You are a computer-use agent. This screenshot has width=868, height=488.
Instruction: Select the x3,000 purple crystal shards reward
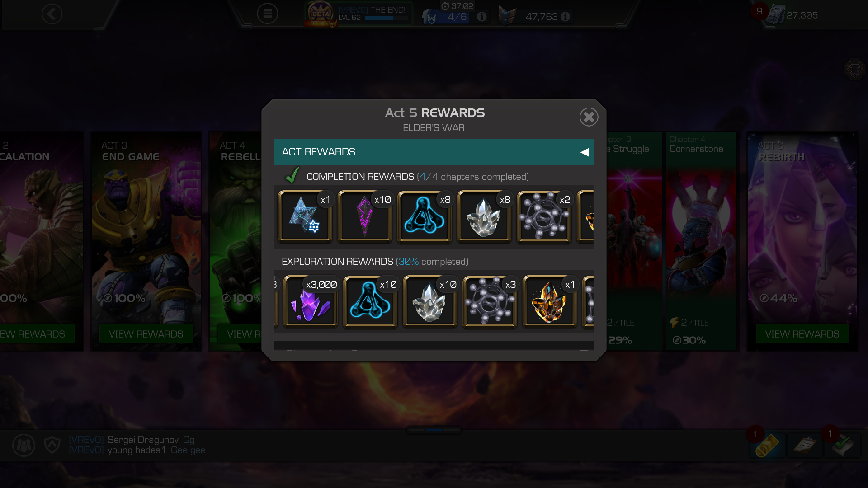(311, 301)
